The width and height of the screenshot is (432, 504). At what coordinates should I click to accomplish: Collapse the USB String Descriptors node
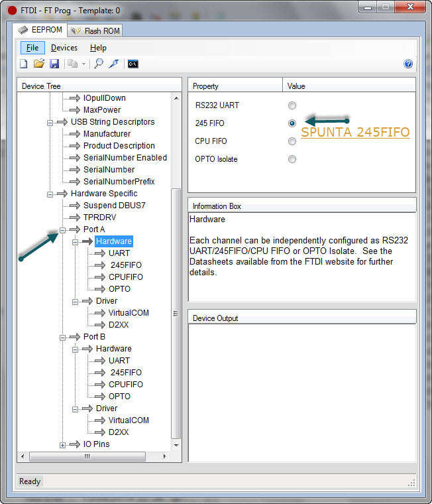[x=50, y=123]
